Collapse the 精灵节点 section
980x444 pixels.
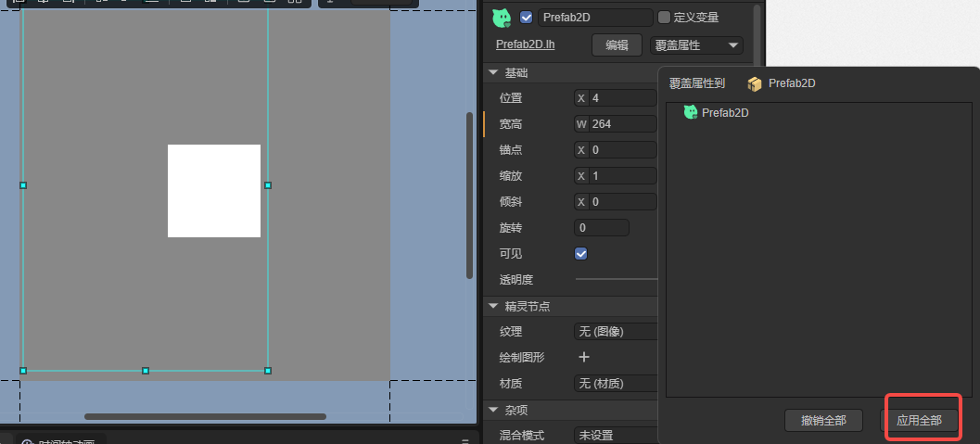tap(491, 306)
